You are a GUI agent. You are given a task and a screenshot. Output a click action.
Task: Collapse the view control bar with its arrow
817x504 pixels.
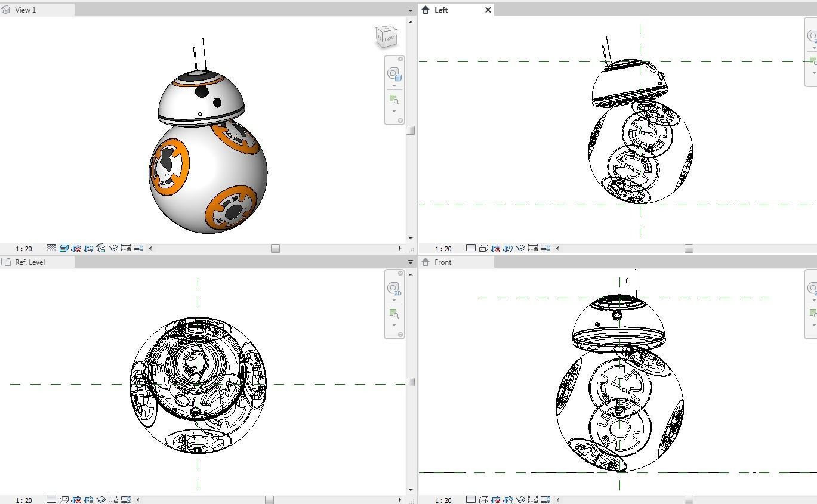(150, 248)
